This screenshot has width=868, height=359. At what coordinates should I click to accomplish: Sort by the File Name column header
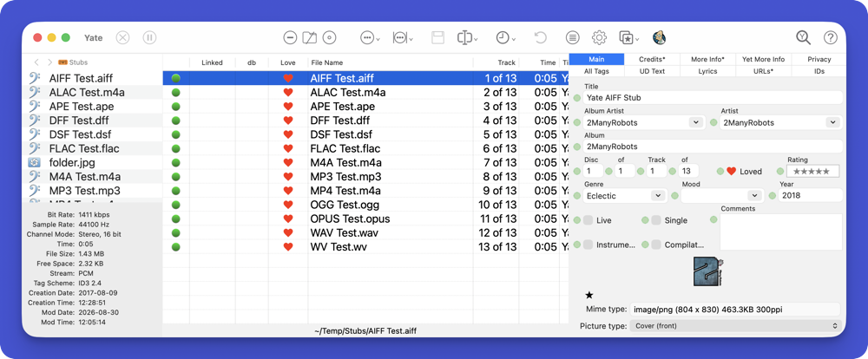pos(391,62)
